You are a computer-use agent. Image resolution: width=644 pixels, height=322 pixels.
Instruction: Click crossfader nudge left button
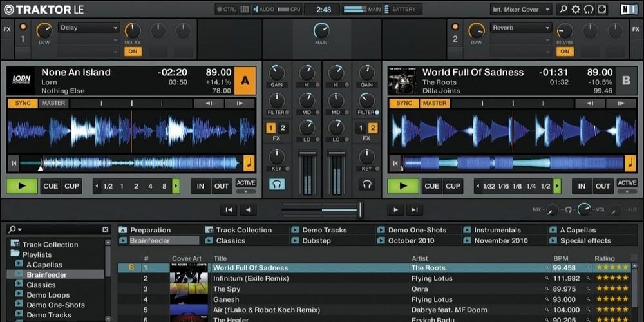pos(248,210)
